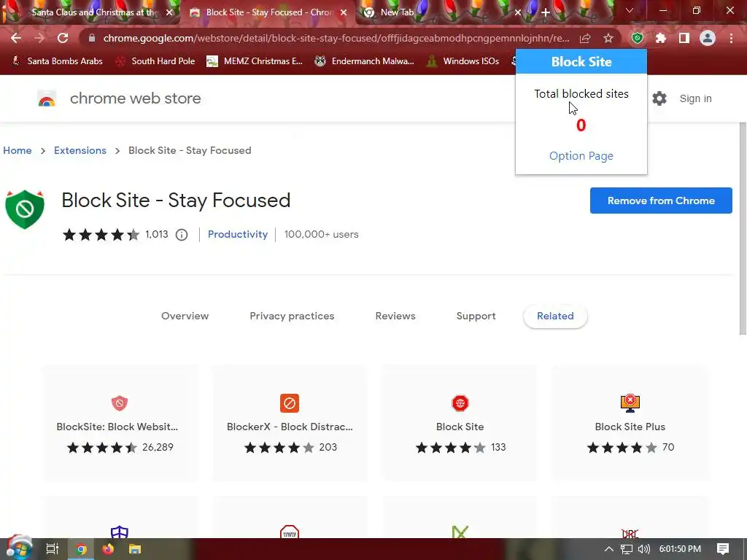Open the Extensions puzzle piece menu
Image resolution: width=747 pixels, height=560 pixels.
point(661,38)
